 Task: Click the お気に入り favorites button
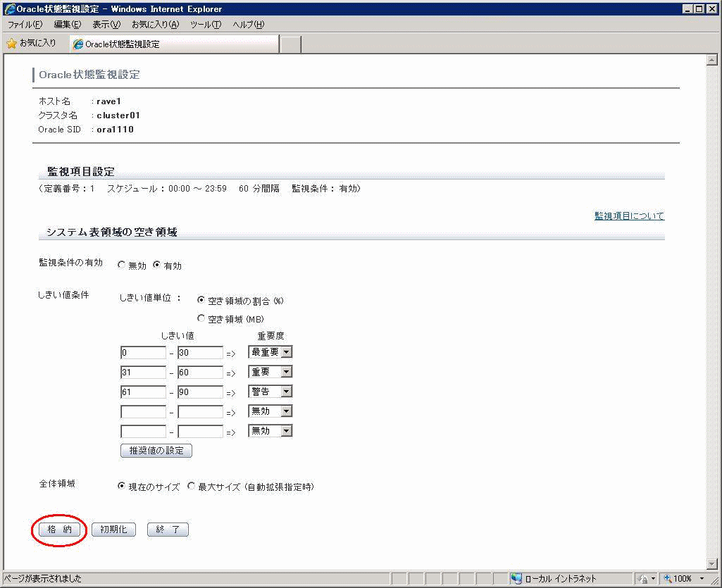(x=31, y=43)
